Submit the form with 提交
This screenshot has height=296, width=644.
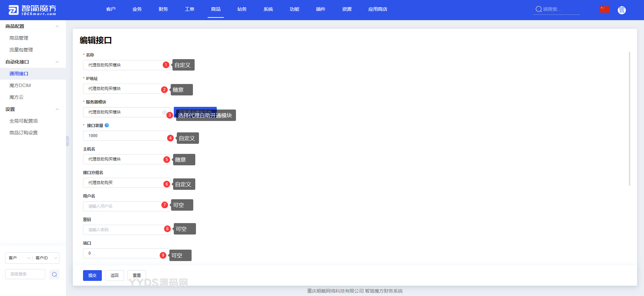[92, 276]
